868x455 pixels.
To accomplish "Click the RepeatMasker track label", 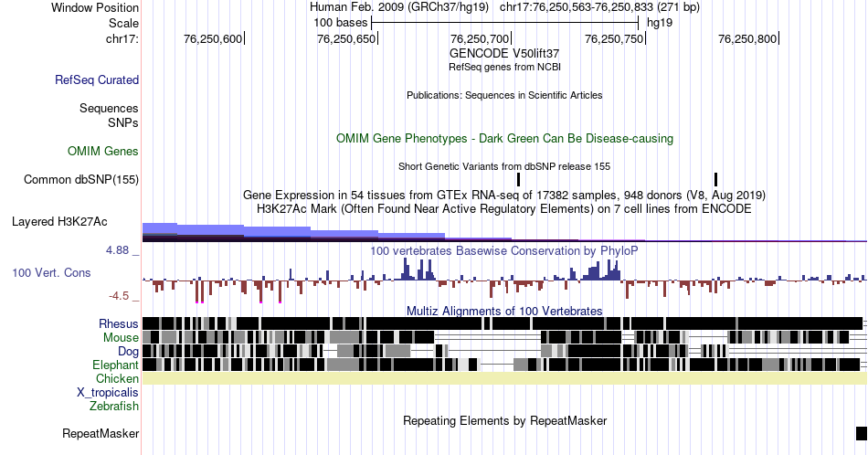I will tap(101, 433).
